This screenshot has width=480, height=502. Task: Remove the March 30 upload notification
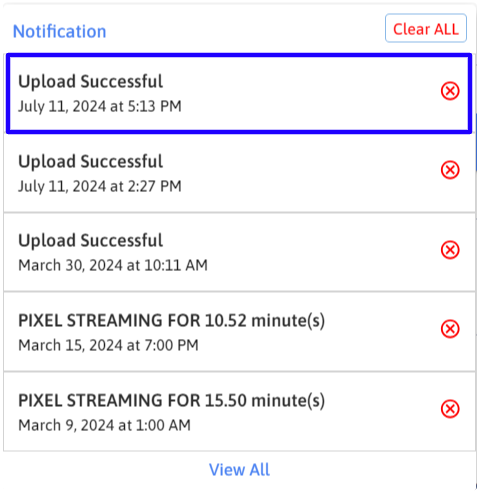[x=450, y=250]
